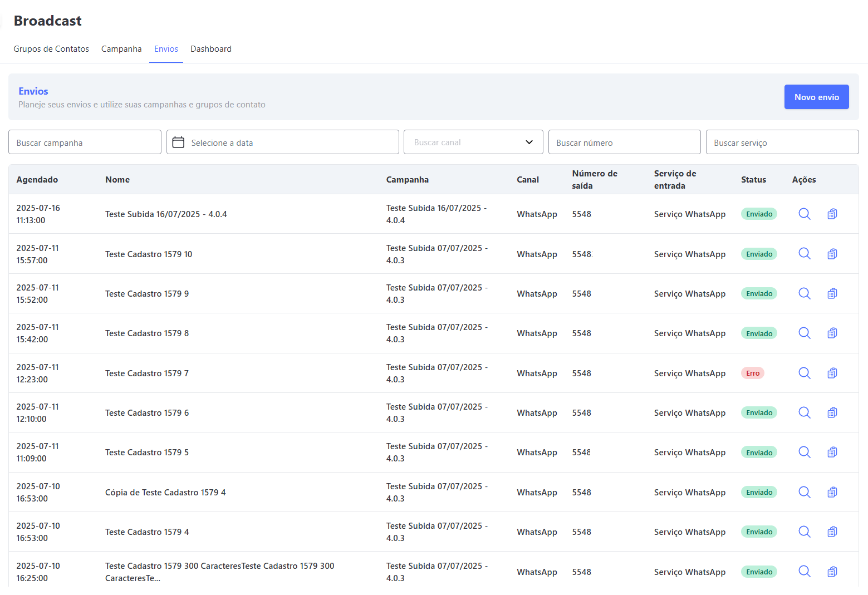The height and width of the screenshot is (595, 868).
Task: Switch to Campanha tab
Action: coord(121,49)
